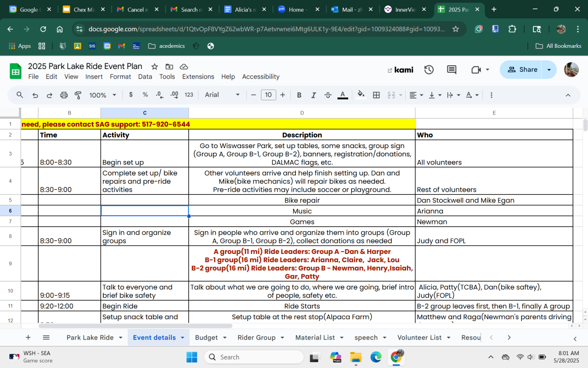Open version history clock icon

point(429,70)
